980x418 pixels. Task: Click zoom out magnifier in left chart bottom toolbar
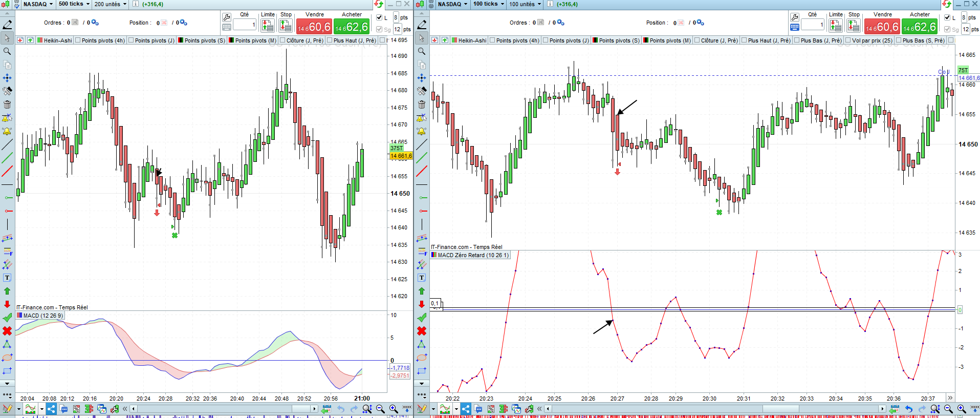pos(380,409)
